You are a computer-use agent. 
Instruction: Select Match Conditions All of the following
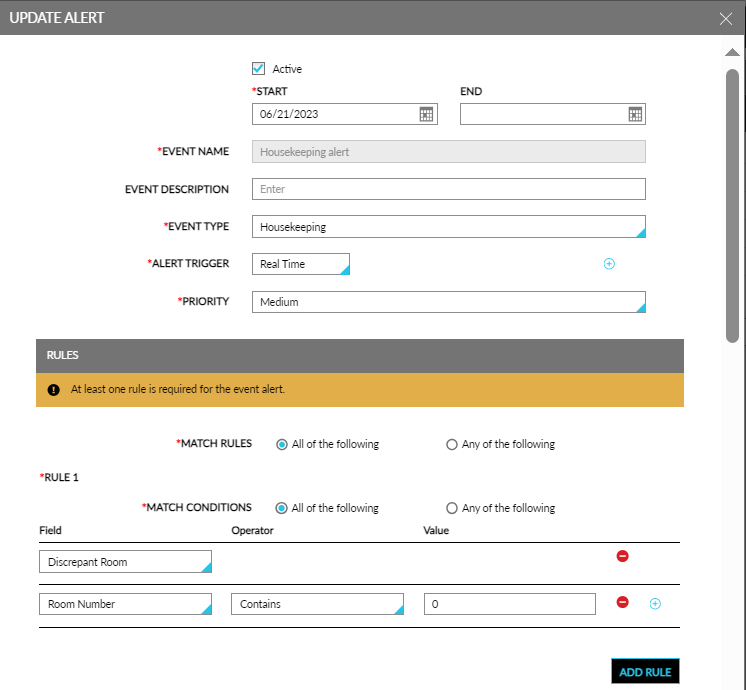point(281,508)
